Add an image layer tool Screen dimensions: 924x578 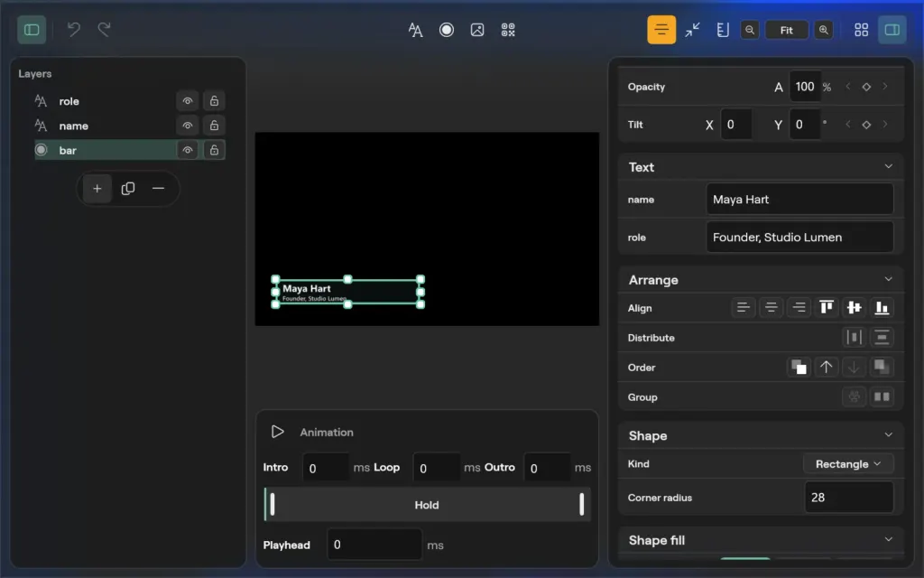pyautogui.click(x=477, y=30)
